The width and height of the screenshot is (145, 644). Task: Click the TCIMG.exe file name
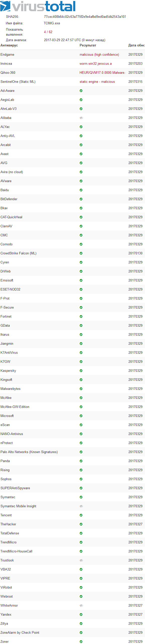(52, 23)
